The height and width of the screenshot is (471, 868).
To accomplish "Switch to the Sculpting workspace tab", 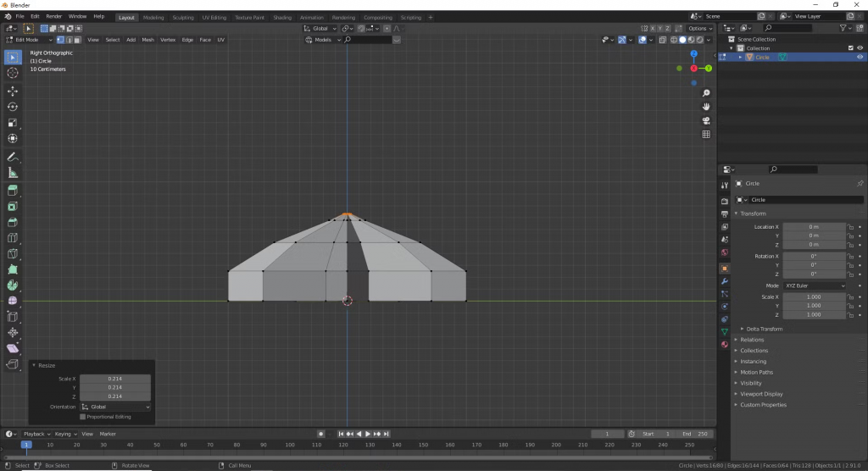I will [x=182, y=17].
